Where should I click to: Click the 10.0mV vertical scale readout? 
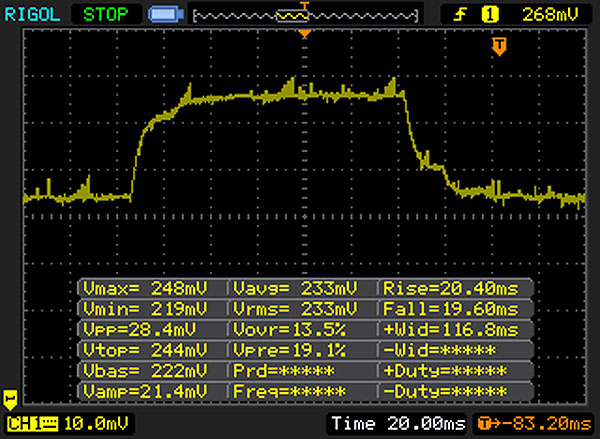click(x=96, y=424)
